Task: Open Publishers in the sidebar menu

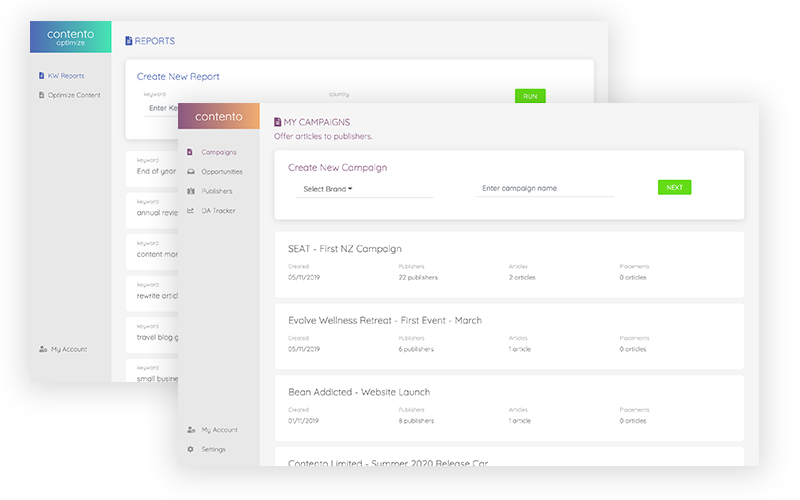Action: [x=217, y=191]
